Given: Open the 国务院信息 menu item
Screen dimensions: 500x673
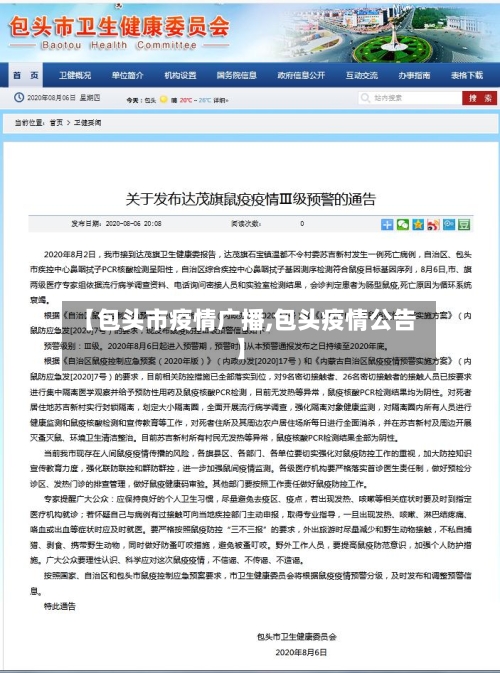Looking at the screenshot, I should 236,76.
